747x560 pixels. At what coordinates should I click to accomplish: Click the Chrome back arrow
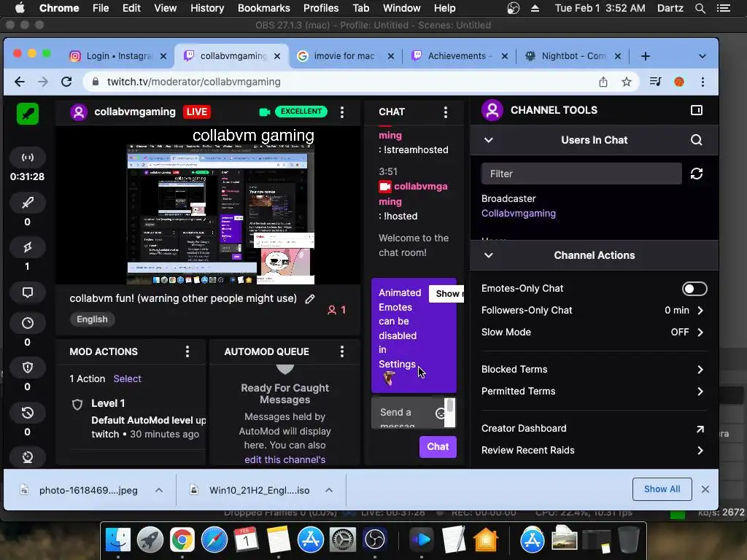[20, 82]
